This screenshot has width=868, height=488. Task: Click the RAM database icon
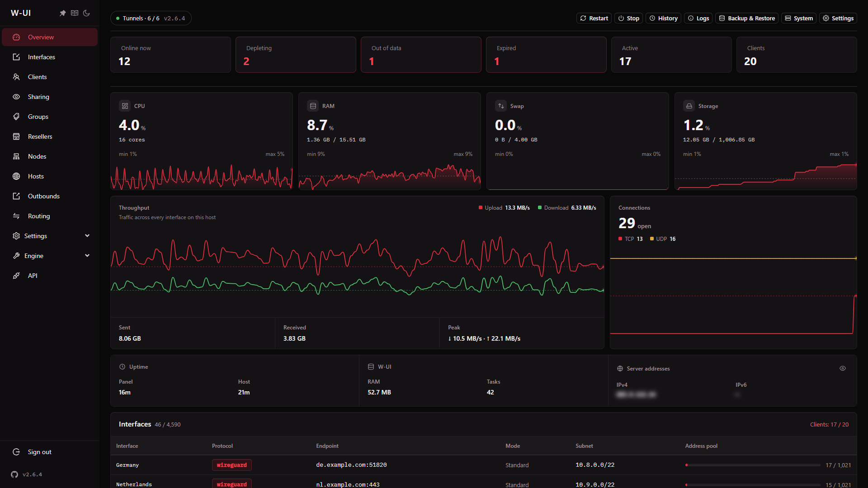313,106
